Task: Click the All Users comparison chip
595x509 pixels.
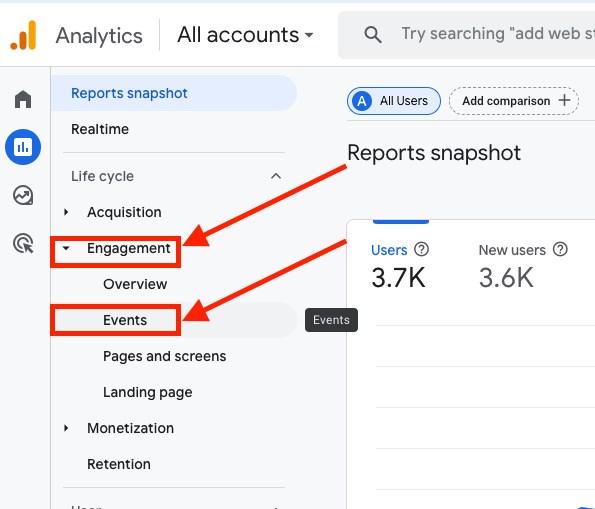Action: point(394,101)
